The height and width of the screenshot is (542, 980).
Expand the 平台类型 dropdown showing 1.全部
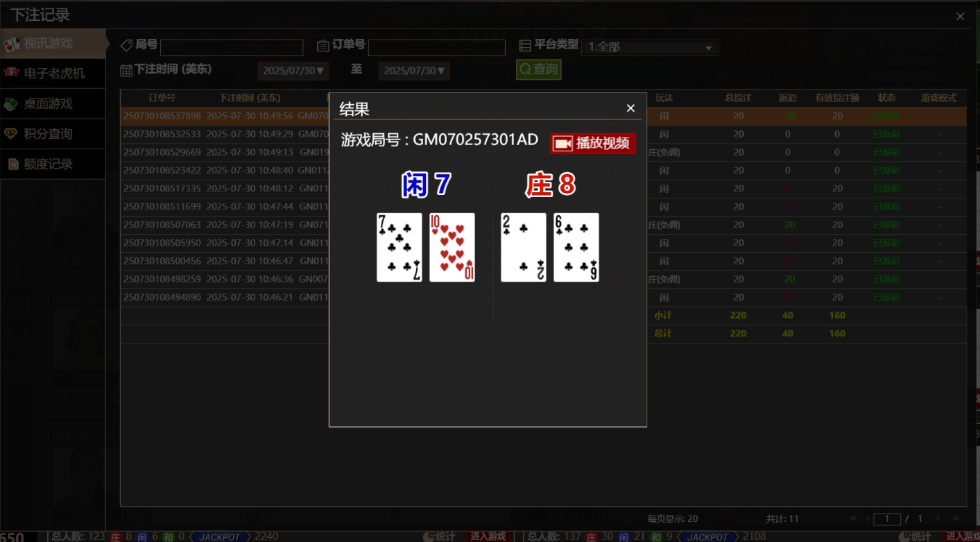[649, 48]
